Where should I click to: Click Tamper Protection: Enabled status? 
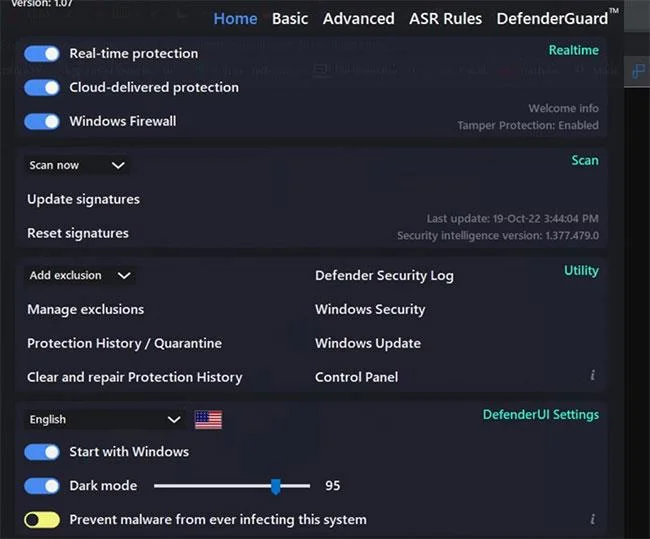click(528, 126)
